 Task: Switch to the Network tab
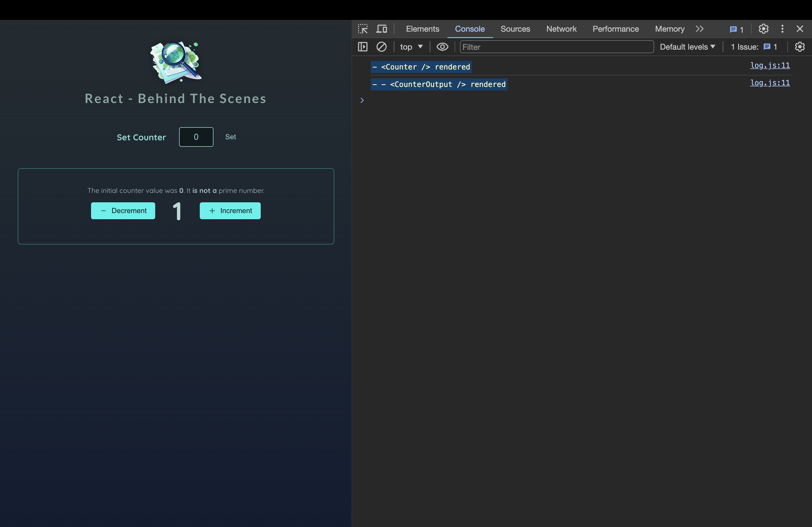click(x=561, y=29)
